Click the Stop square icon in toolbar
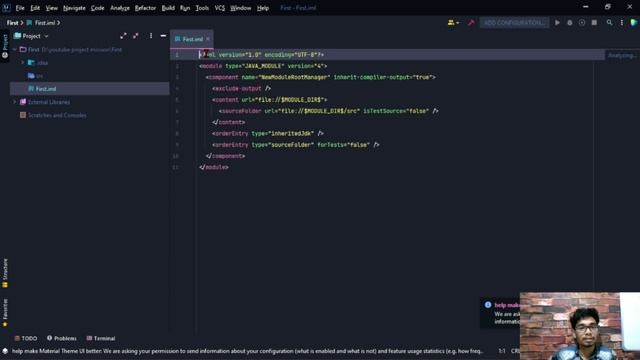Screen dimensions: 640x360 (594, 23)
